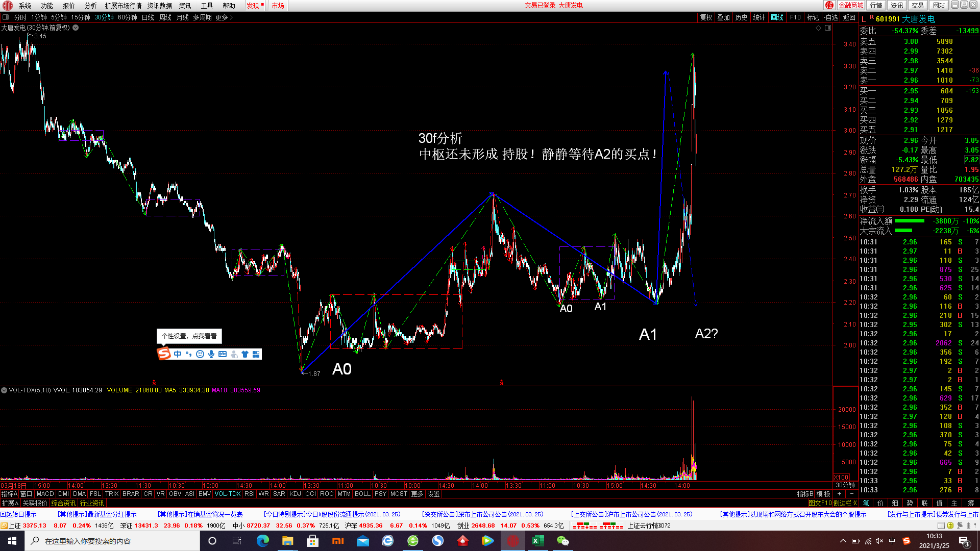Switch to the MACD indicator tab
The image size is (980, 551).
click(45, 494)
